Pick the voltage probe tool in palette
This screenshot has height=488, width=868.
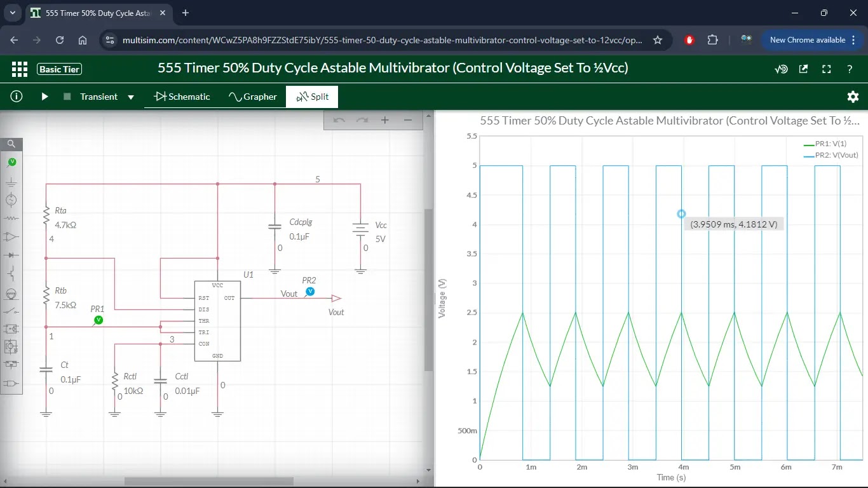(x=11, y=163)
